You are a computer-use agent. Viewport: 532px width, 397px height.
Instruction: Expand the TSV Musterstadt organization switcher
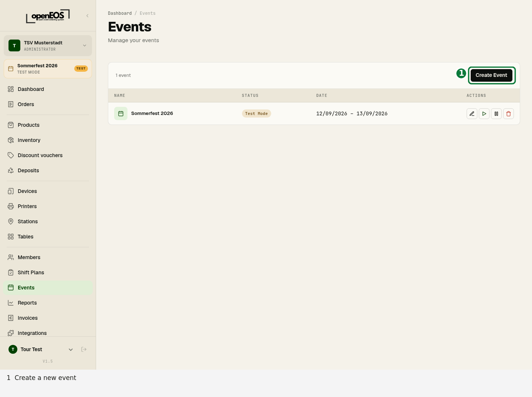pyautogui.click(x=48, y=45)
